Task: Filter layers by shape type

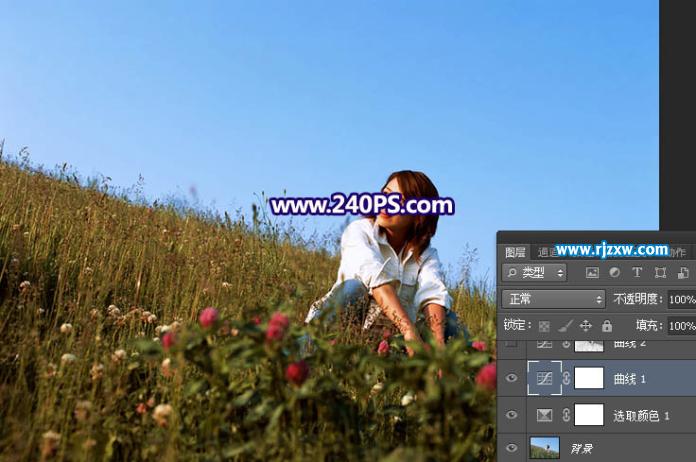Action: [x=660, y=272]
